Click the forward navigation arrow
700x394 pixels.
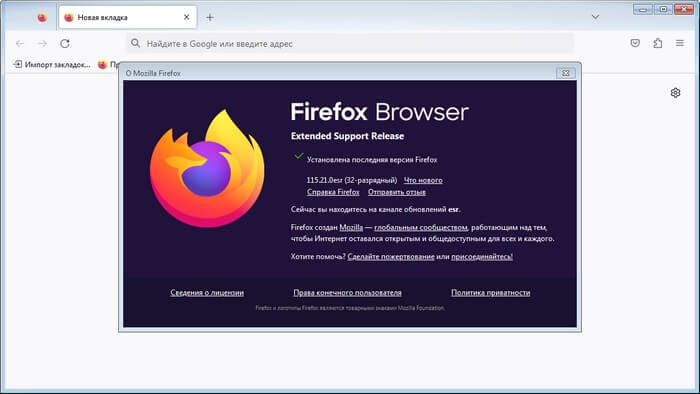pos(42,43)
